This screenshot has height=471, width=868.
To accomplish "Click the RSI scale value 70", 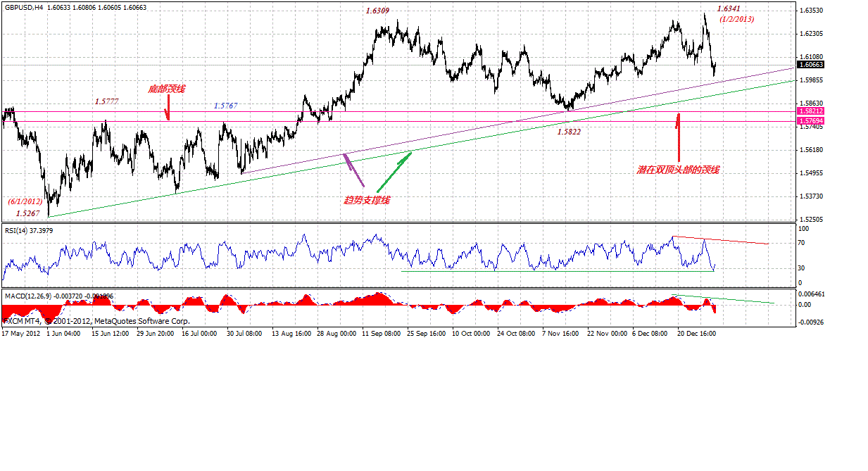I will tap(802, 243).
